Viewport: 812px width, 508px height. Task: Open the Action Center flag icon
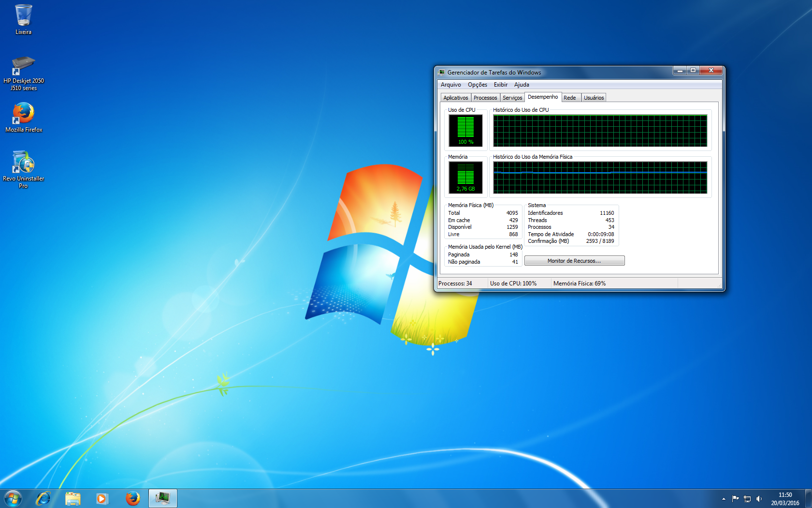735,499
